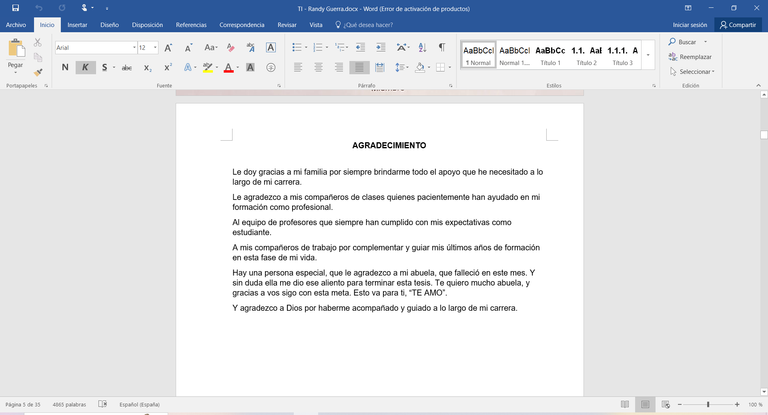This screenshot has width=768, height=415.
Task: Switch to the Revisar tab
Action: 287,25
